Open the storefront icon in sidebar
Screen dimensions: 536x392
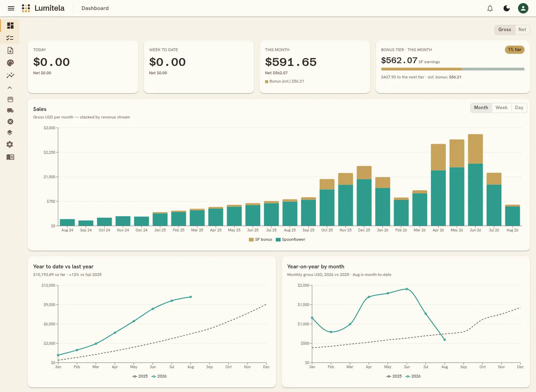coord(10,99)
